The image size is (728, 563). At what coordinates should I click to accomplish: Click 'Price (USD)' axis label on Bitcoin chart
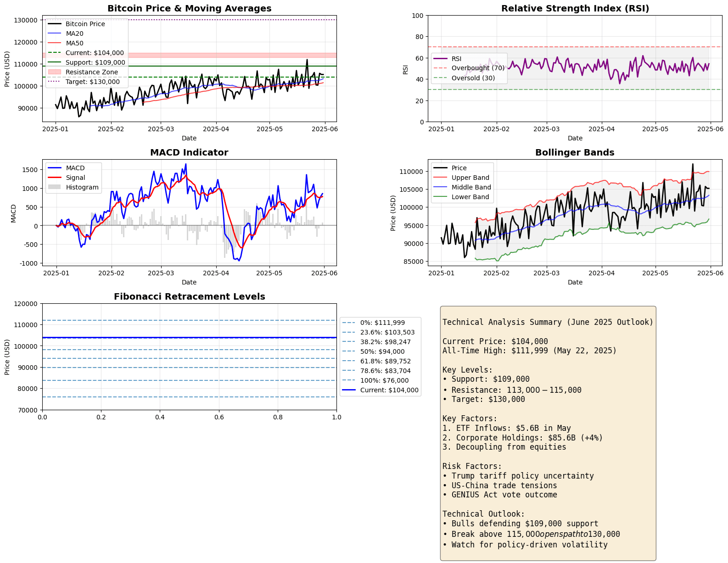[x=7, y=69]
